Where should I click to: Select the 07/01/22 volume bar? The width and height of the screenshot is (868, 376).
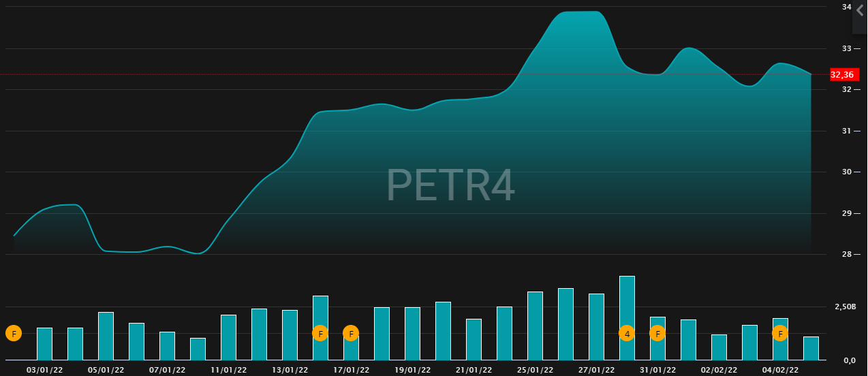point(167,346)
